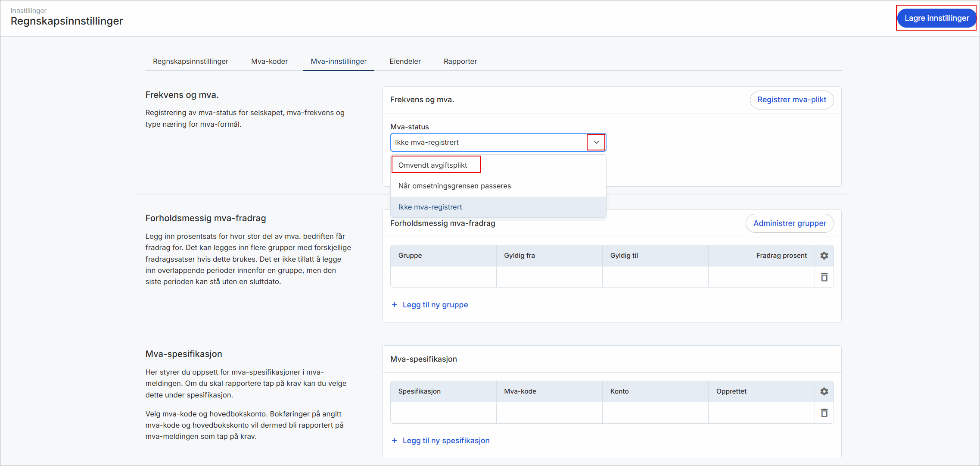Click Lagre innstillinger button
Image resolution: width=980 pixels, height=466 pixels.
coord(936,18)
